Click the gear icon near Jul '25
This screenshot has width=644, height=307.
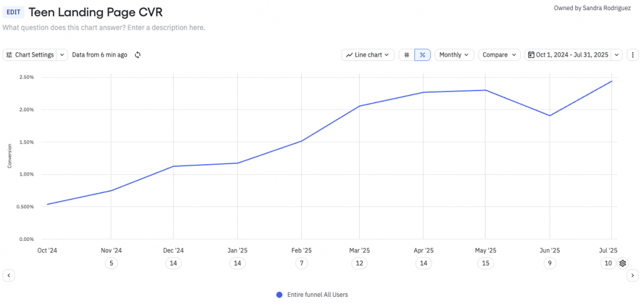pos(623,263)
